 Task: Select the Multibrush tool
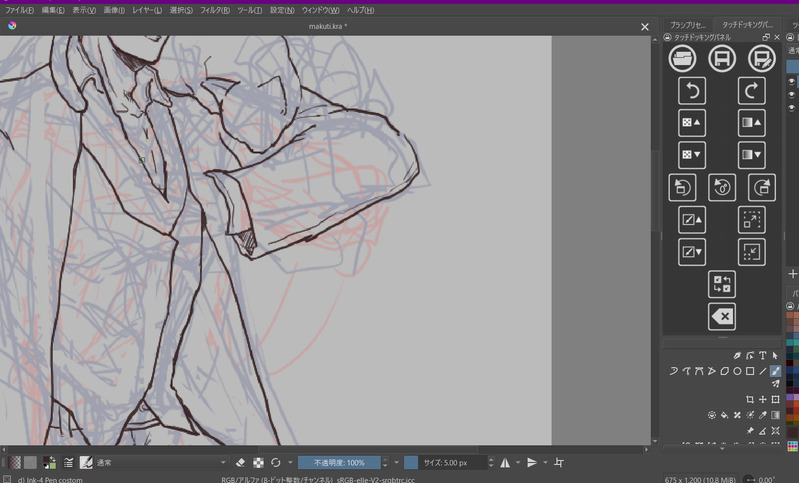click(775, 384)
